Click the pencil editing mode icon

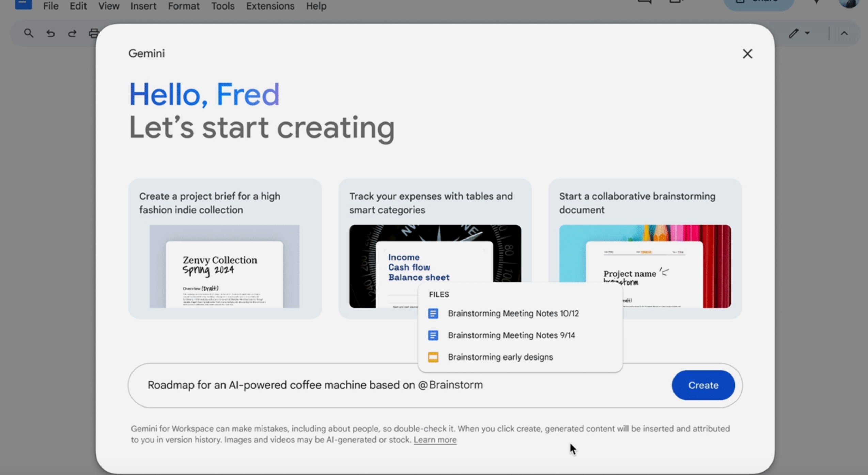coord(793,33)
